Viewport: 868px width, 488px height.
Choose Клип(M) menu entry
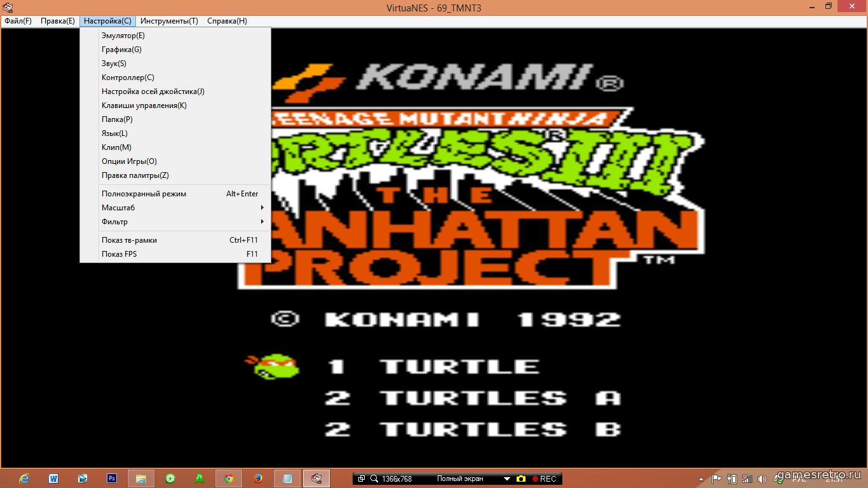175,147
